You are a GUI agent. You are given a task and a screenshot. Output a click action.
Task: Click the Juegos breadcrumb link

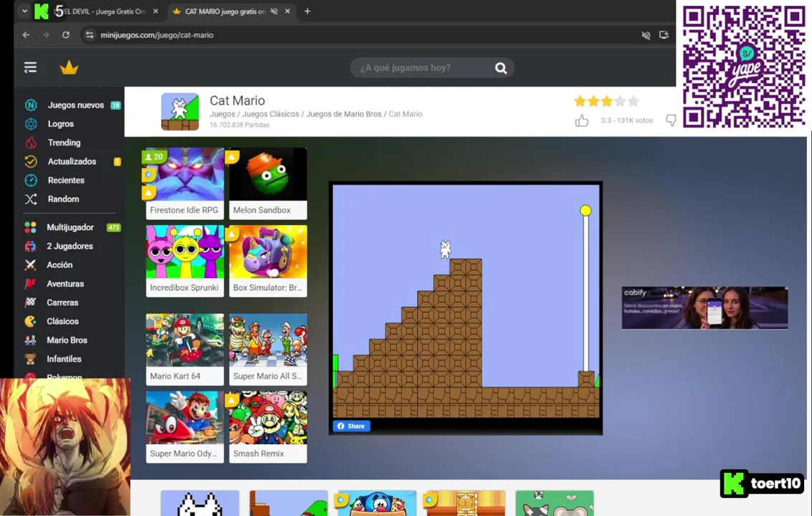pos(222,114)
